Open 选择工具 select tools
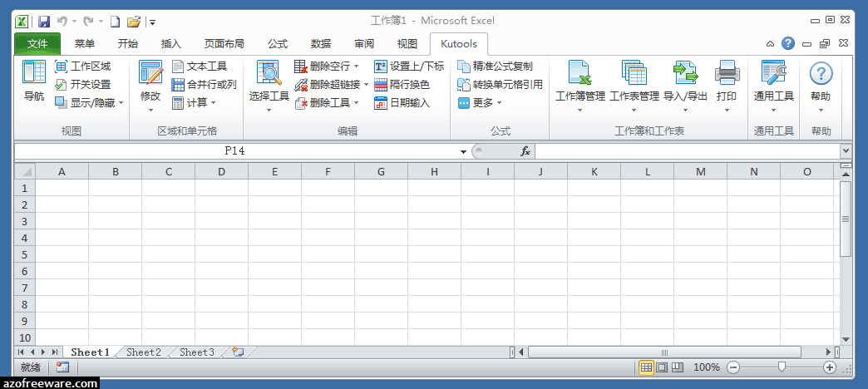 [269, 86]
